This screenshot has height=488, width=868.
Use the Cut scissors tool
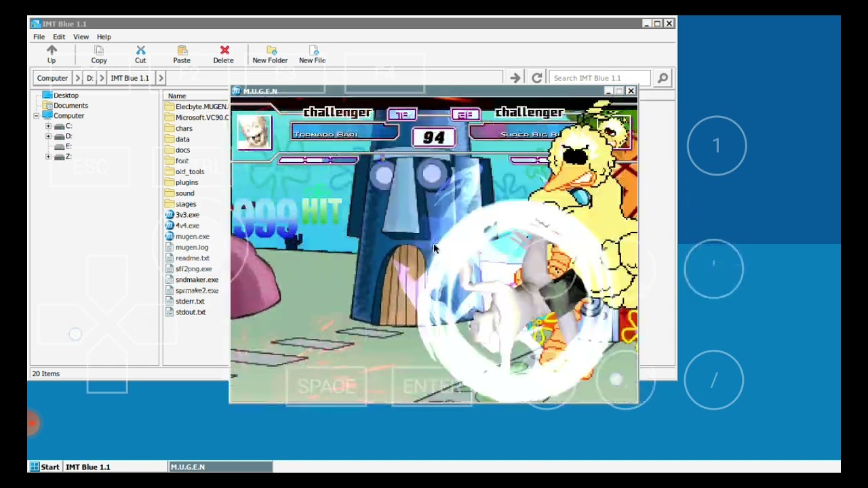[x=140, y=51]
